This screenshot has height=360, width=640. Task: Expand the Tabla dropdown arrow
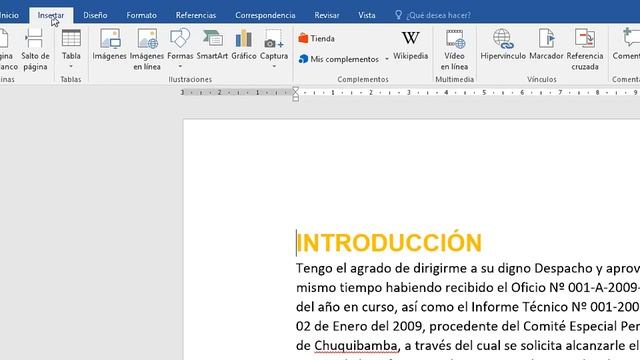click(x=71, y=67)
